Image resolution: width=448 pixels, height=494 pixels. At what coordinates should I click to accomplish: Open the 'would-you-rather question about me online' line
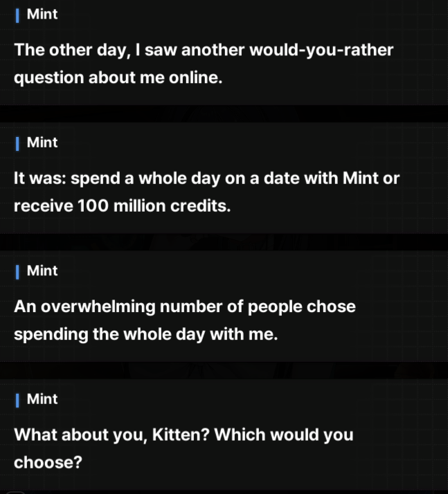(x=204, y=64)
